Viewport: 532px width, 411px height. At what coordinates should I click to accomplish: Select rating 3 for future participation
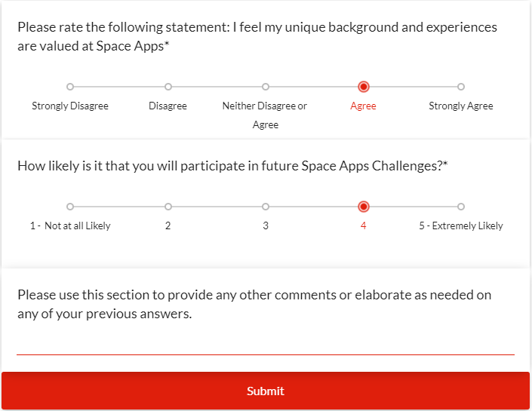pos(266,207)
